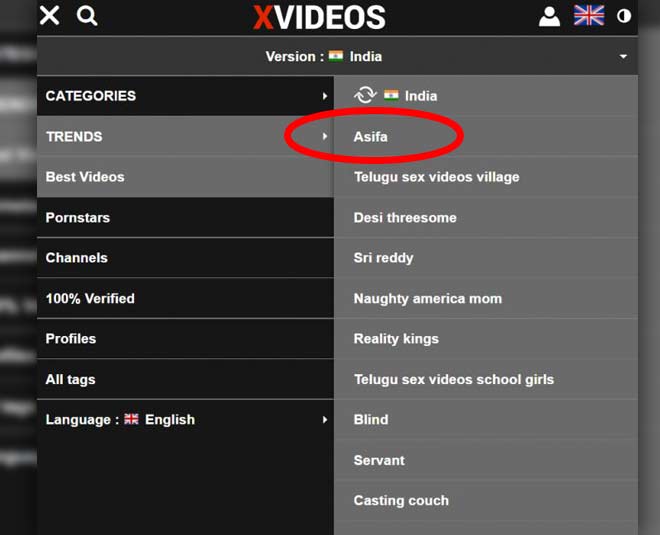Choose All tags from the menu
The width and height of the screenshot is (660, 535).
71,379
